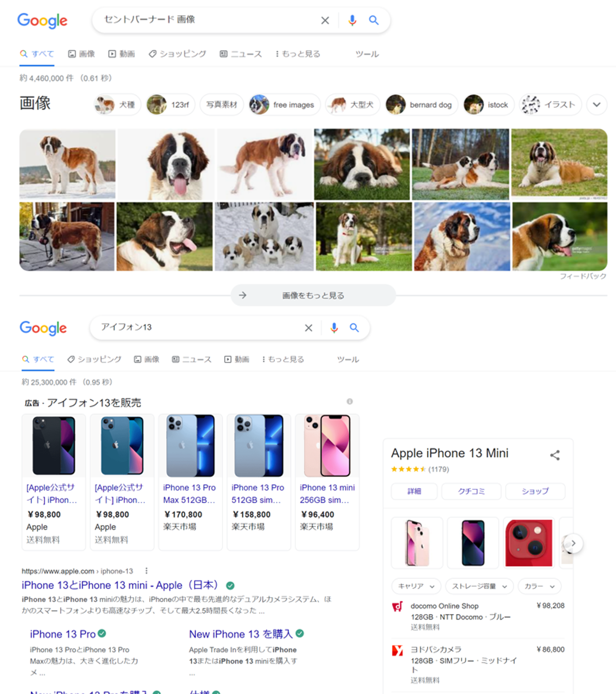Click the magnifier search icon beside アイフォン13
This screenshot has height=694, width=616.
click(354, 327)
